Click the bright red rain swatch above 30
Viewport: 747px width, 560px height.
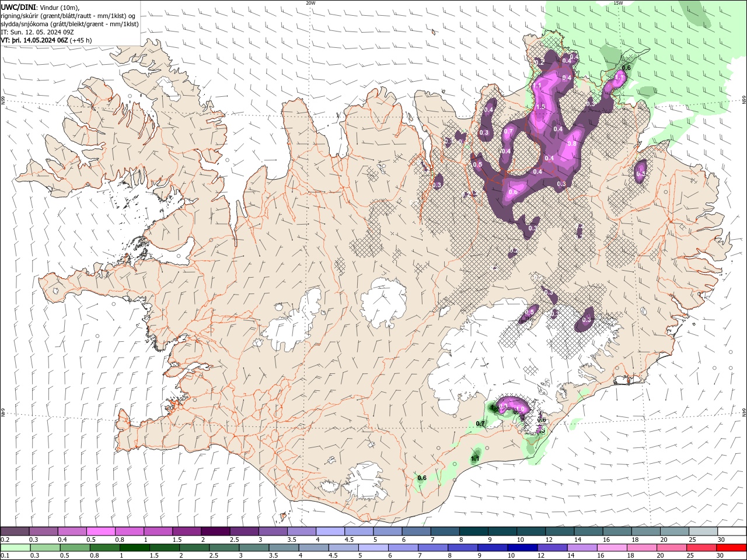point(731,548)
